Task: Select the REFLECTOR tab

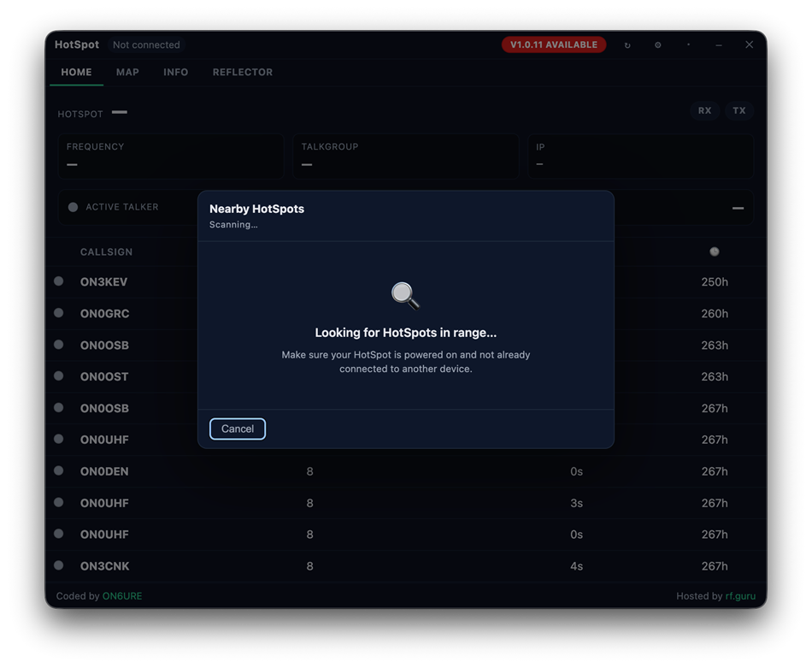Action: click(x=243, y=72)
